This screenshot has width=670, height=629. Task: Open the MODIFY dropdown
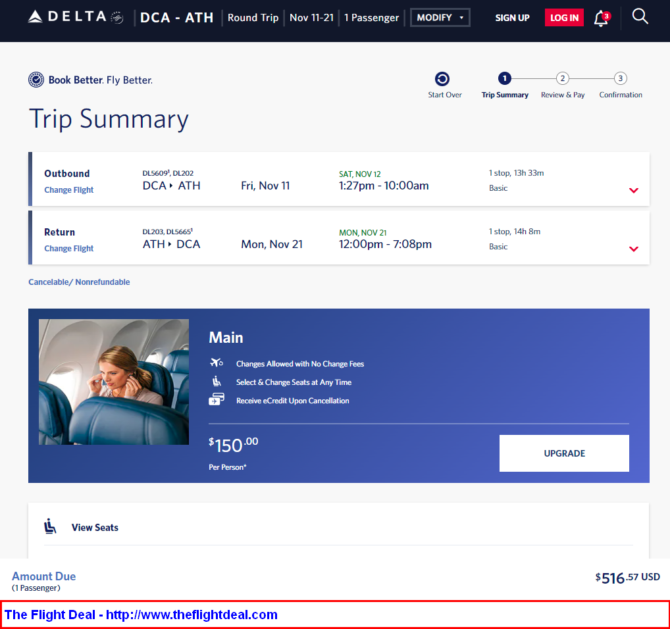click(440, 18)
